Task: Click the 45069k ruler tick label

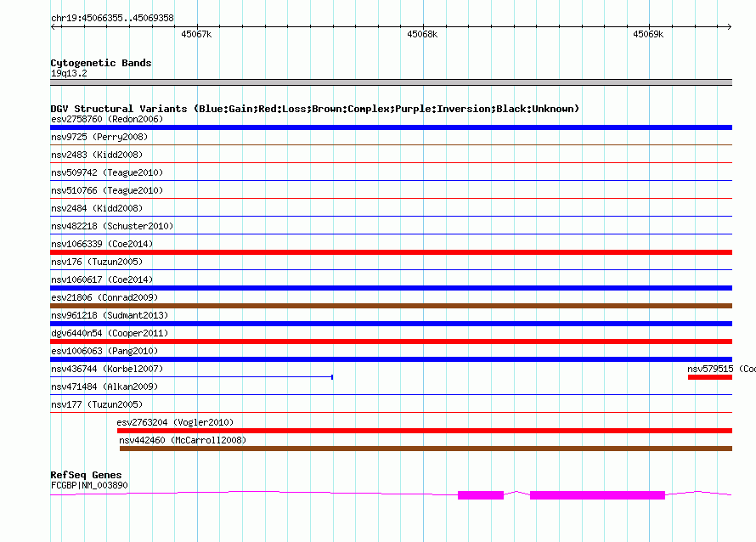Action: point(648,34)
